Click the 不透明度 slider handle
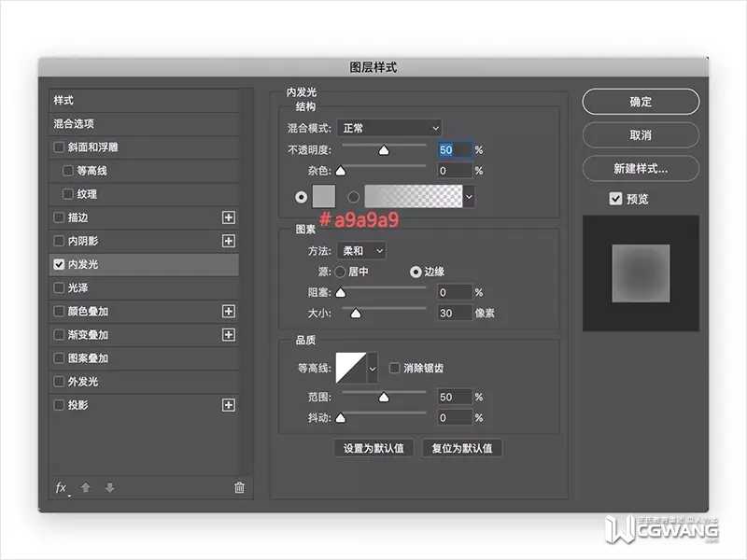 pyautogui.click(x=384, y=150)
